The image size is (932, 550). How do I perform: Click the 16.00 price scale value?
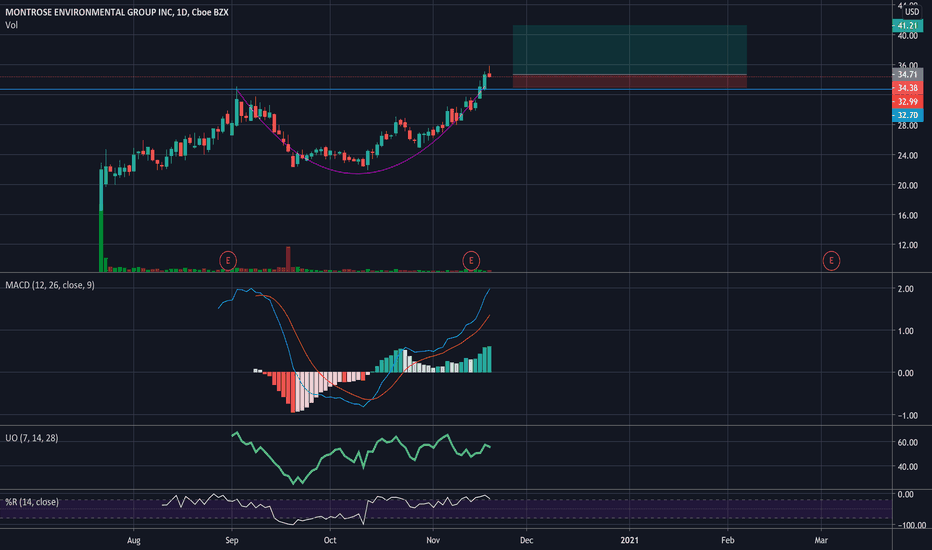908,215
